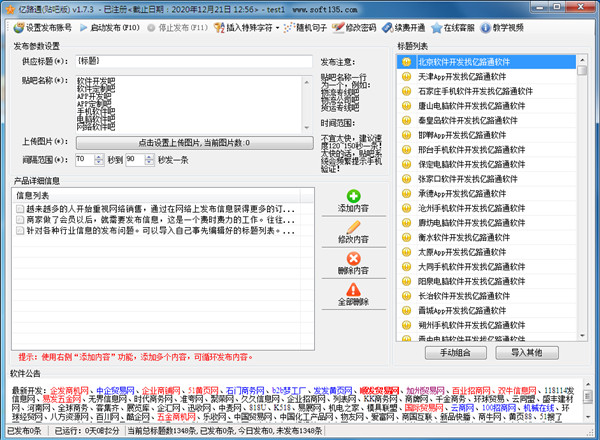Select 天津App开发找亿路通软件 in title list
The width and height of the screenshot is (600, 440).
tap(464, 77)
